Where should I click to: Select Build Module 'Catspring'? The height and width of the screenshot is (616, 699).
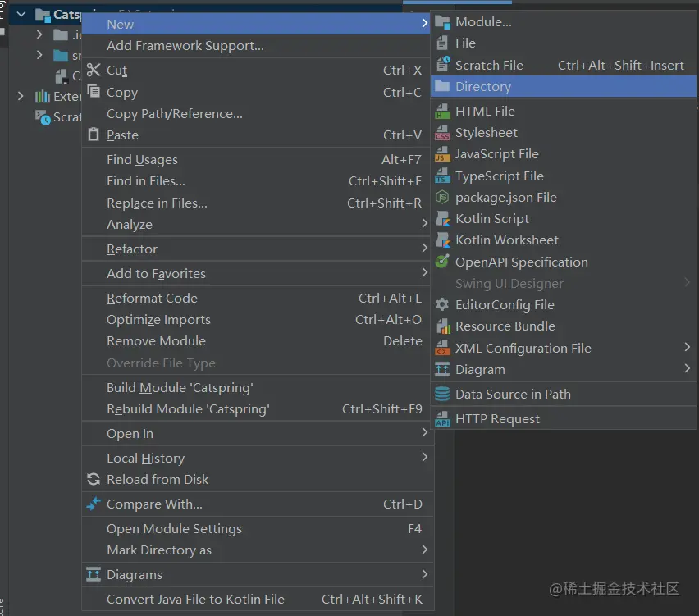tap(258, 387)
